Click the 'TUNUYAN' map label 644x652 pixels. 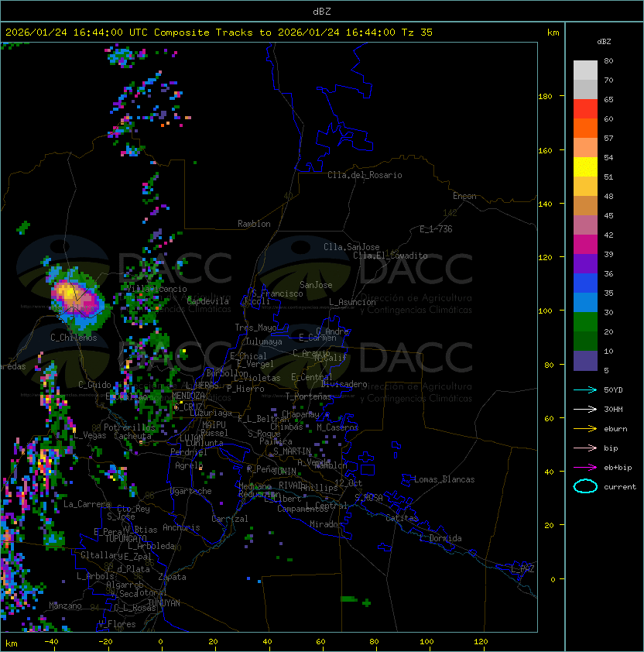click(163, 603)
